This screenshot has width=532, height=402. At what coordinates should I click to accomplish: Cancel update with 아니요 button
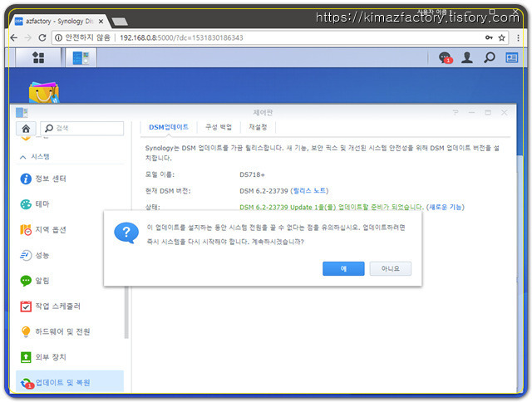(x=390, y=268)
